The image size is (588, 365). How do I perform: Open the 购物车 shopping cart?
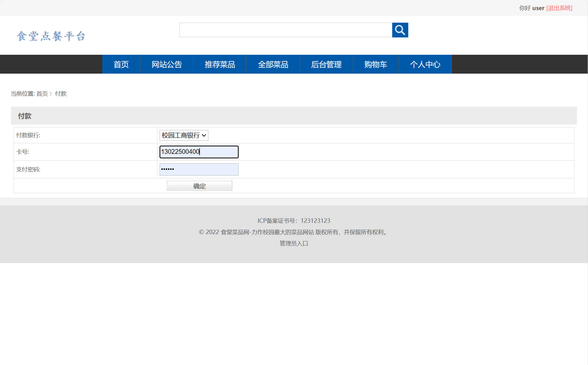(x=376, y=64)
